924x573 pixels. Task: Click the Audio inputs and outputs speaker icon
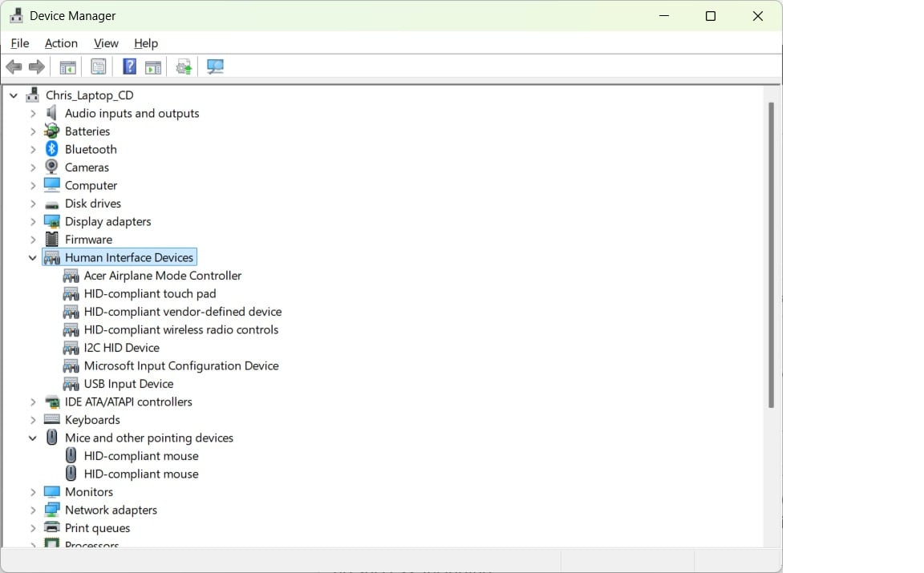[52, 112]
